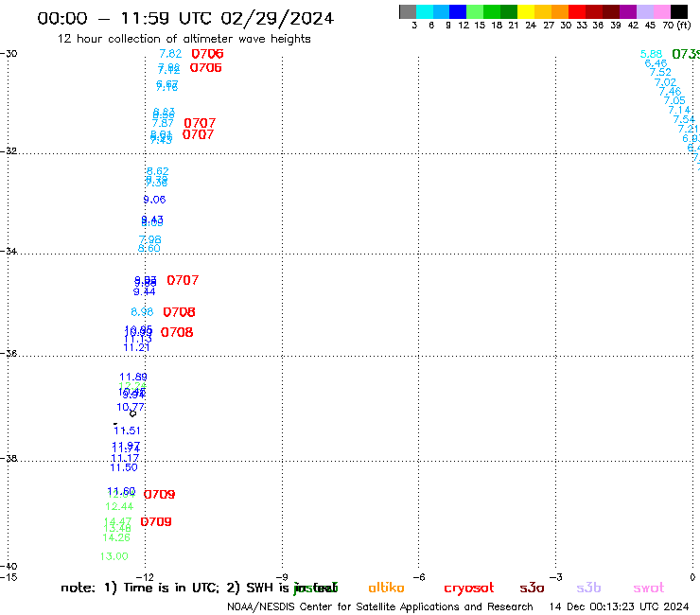
Task: Click the pink swatch in the color scale
Action: click(662, 12)
